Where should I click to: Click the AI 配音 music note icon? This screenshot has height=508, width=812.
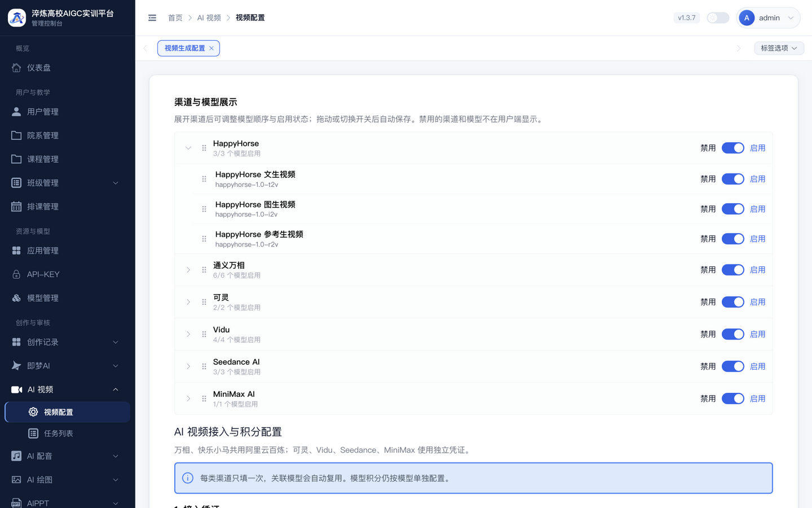coord(16,456)
